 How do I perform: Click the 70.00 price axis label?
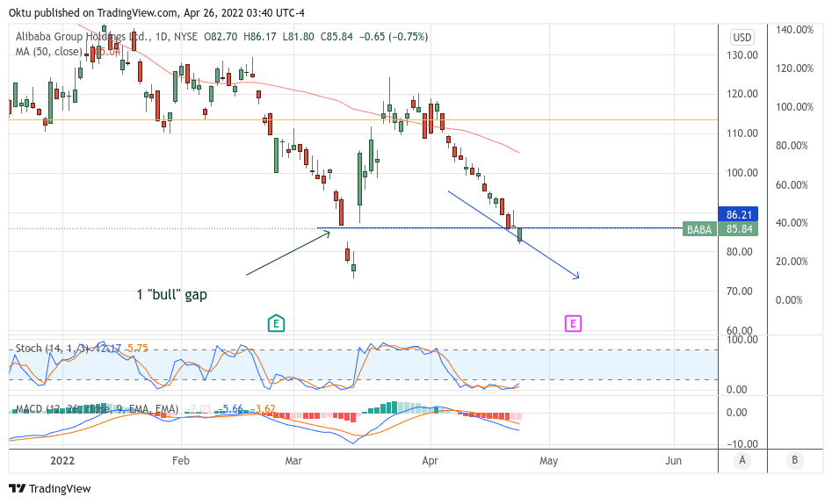point(742,292)
